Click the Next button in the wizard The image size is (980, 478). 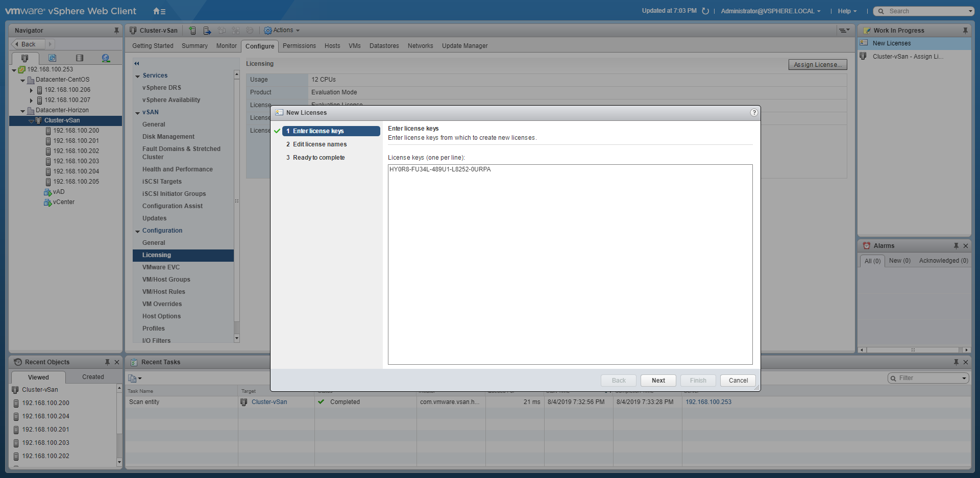(x=658, y=381)
